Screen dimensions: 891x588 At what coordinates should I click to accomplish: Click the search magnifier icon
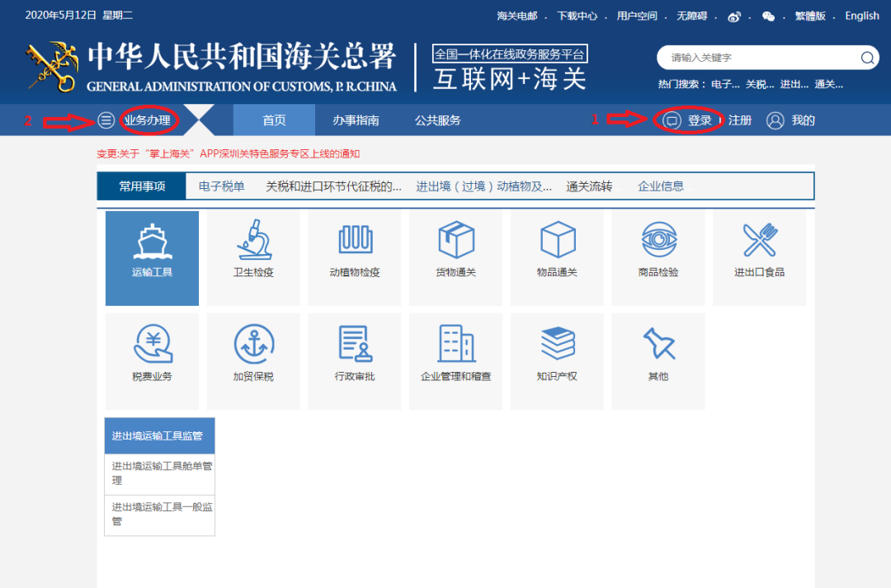tap(866, 58)
